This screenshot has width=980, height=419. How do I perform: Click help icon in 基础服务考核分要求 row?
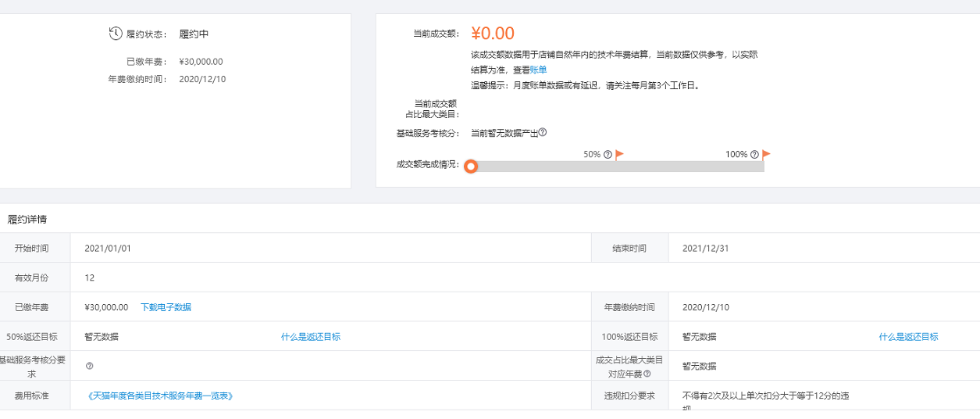[89, 366]
